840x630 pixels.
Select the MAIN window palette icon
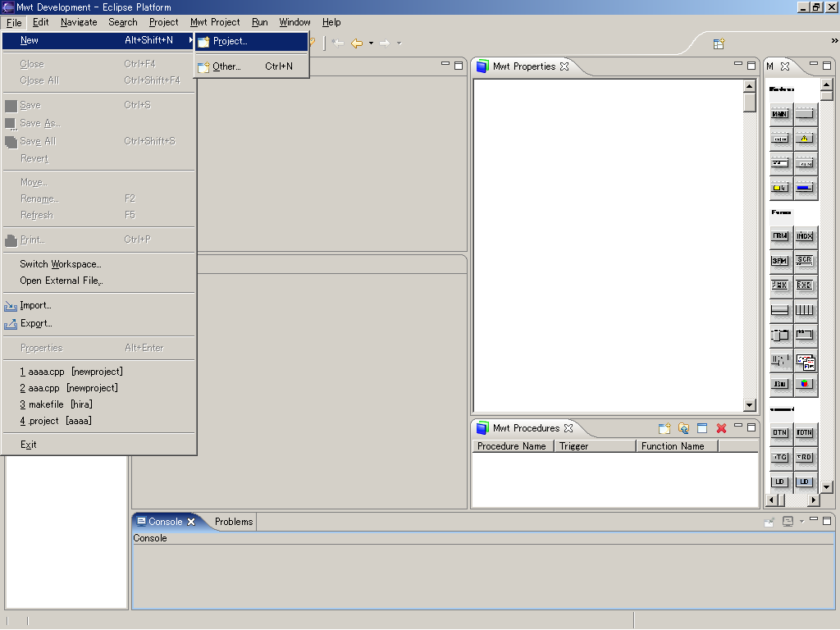(x=779, y=113)
